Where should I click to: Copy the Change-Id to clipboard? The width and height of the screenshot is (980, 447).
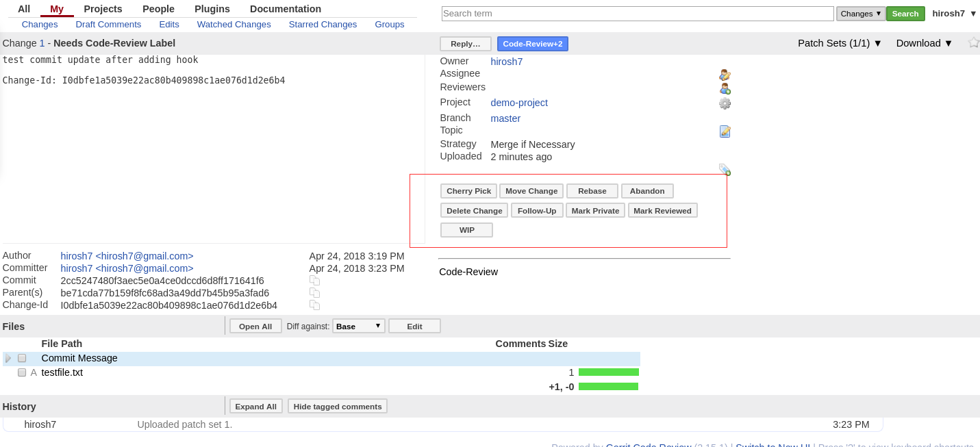click(314, 305)
